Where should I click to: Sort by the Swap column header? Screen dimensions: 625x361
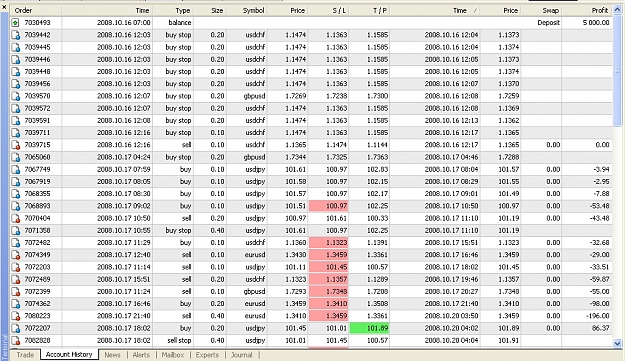[x=541, y=10]
